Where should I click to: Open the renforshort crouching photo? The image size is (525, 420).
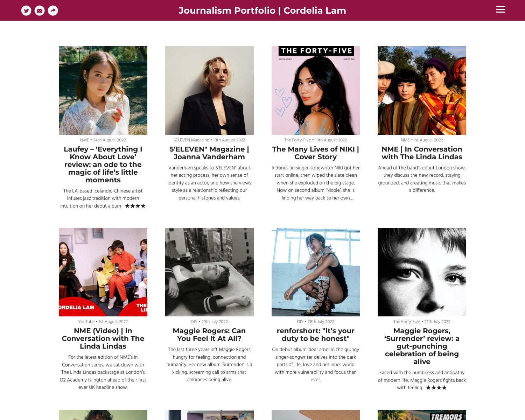(316, 272)
